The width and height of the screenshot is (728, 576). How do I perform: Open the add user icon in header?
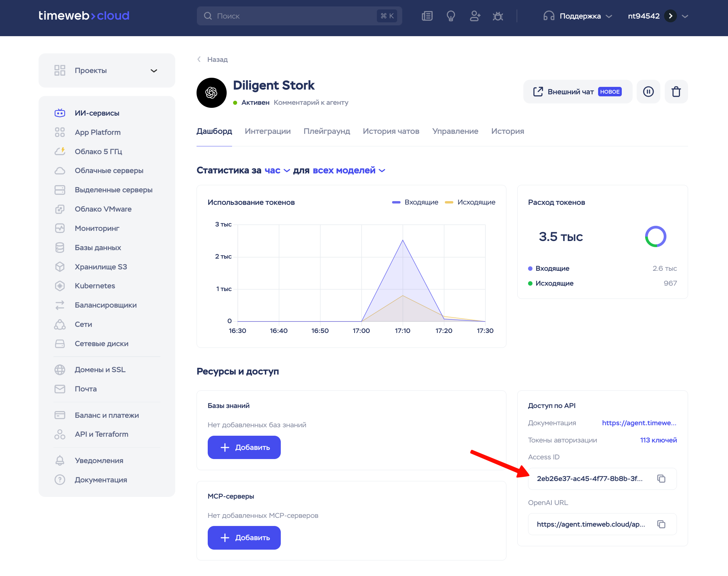click(x=475, y=16)
